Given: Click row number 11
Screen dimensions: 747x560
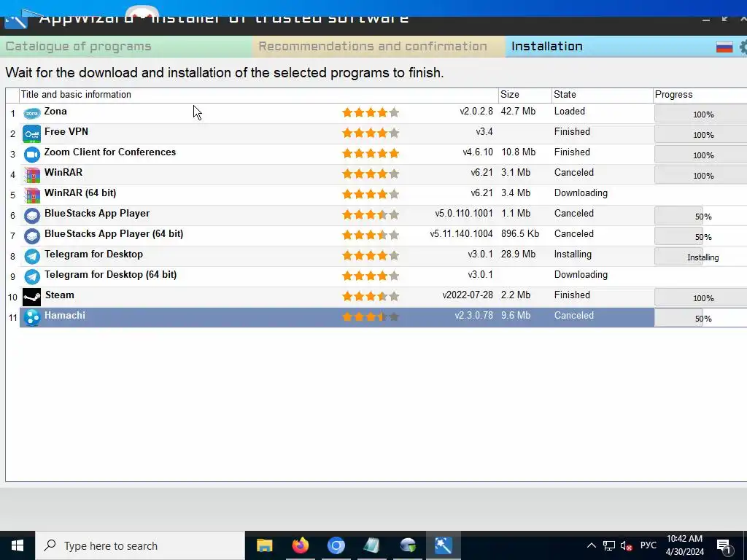Looking at the screenshot, I should pos(12,318).
